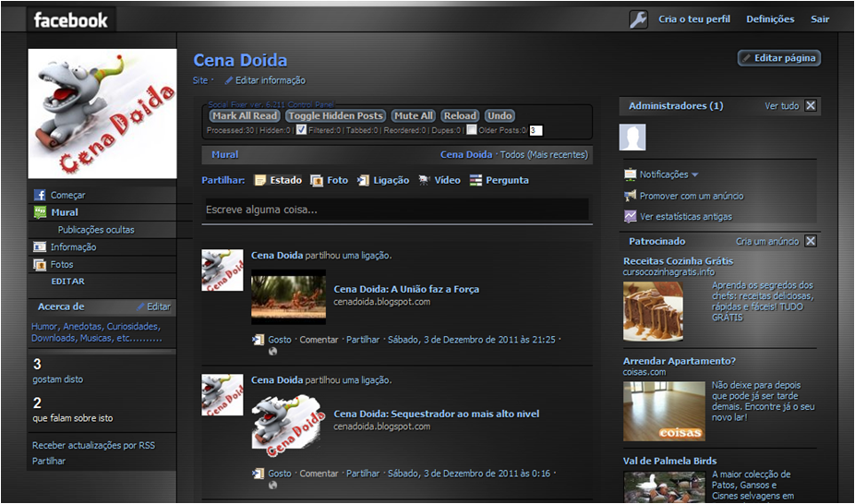Screen dimensions: 855x504
Task: Open Informação in the sidebar
Action: 74,246
